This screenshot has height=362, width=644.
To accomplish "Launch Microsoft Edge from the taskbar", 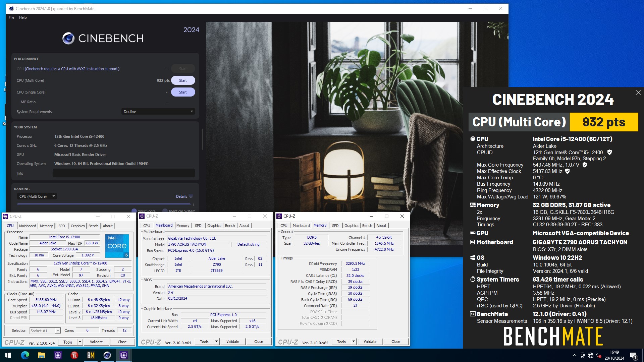I will tap(25, 355).
